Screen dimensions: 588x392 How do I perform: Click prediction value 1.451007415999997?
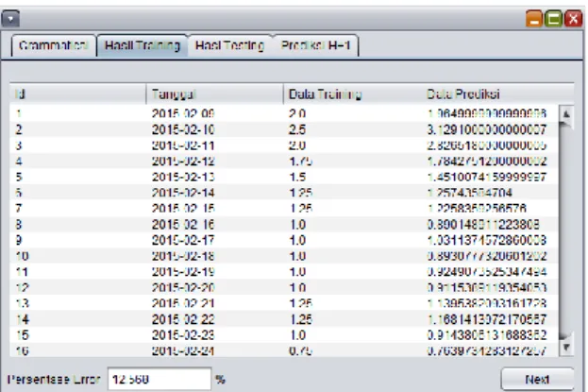click(487, 178)
